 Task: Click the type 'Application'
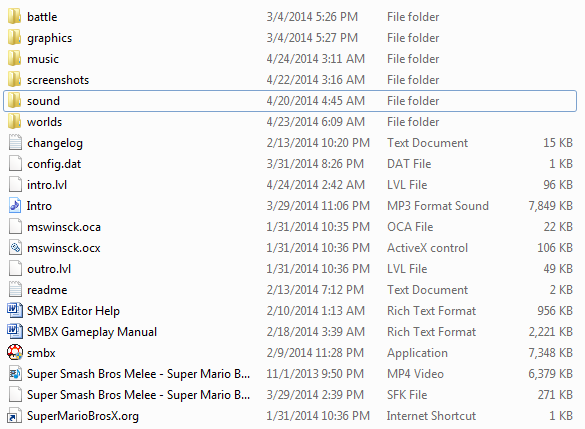click(417, 353)
